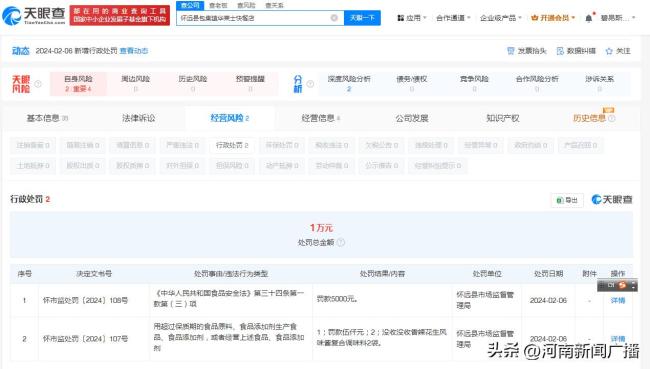The height and width of the screenshot is (369, 650).
Task: Click the crown icon for 开通会员
Action: [x=534, y=18]
